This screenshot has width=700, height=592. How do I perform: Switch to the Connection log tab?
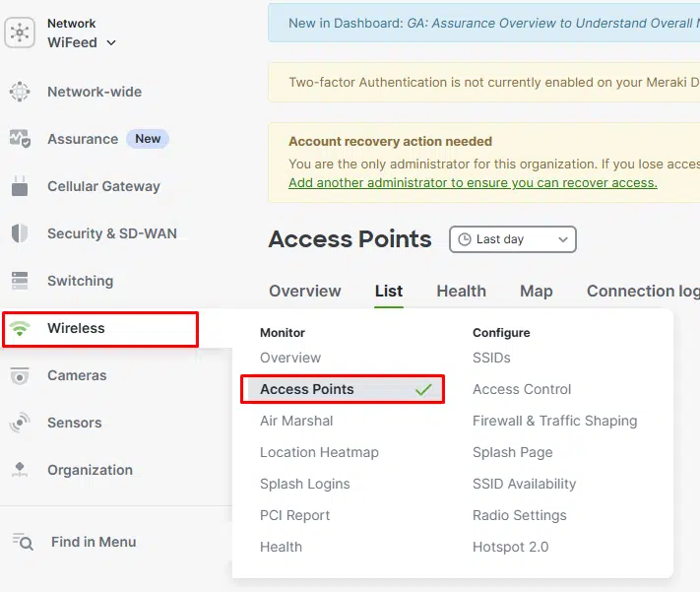pyautogui.click(x=643, y=292)
